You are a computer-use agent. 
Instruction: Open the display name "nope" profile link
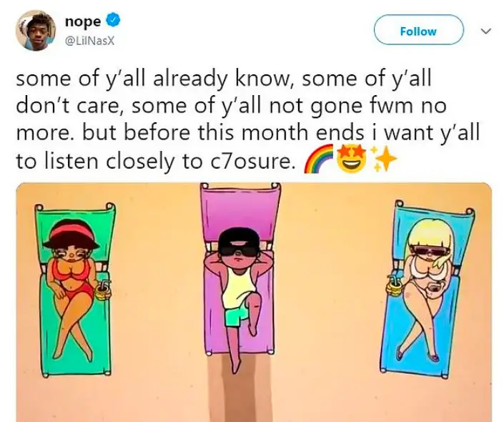[83, 21]
